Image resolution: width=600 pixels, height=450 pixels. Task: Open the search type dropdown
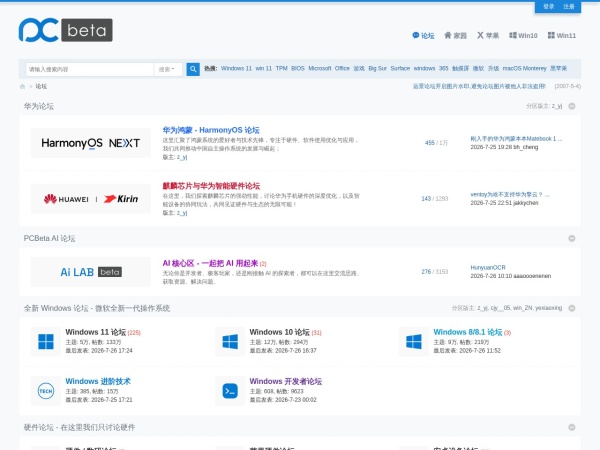167,69
